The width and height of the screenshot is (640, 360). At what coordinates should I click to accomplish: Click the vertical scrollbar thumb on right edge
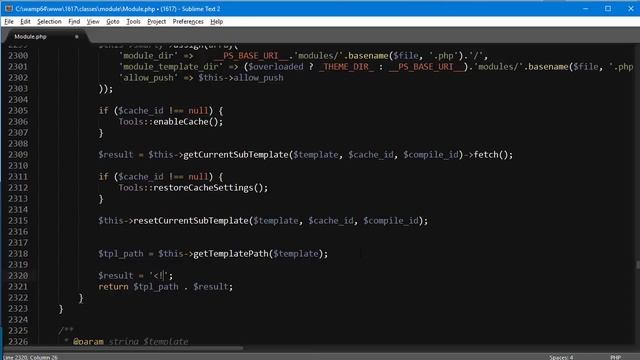pyautogui.click(x=638, y=265)
